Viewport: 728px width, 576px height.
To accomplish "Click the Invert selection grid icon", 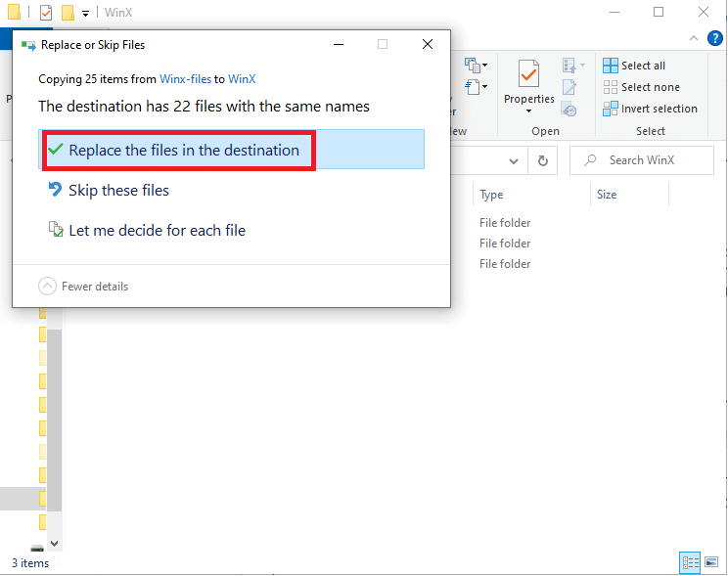I will [x=610, y=109].
